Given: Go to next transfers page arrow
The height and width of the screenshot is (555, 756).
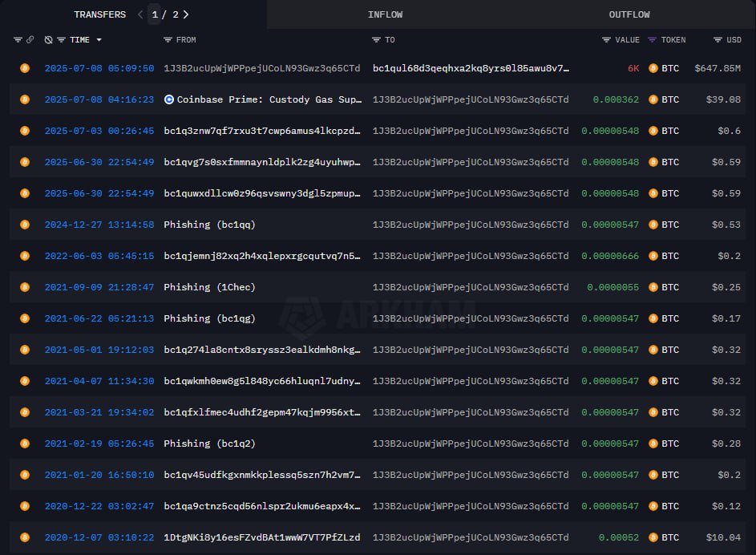Looking at the screenshot, I should (x=186, y=14).
